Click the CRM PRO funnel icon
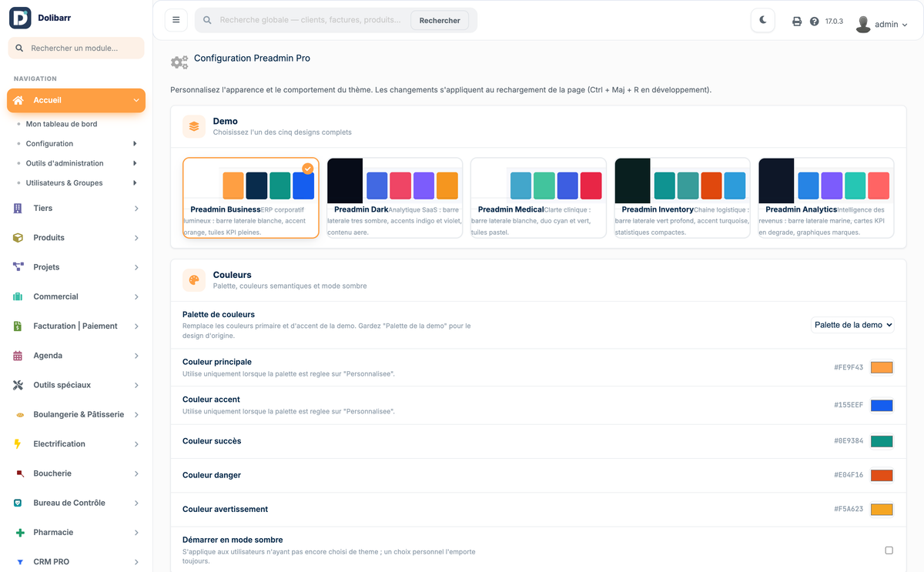This screenshot has width=924, height=572. pos(19,562)
